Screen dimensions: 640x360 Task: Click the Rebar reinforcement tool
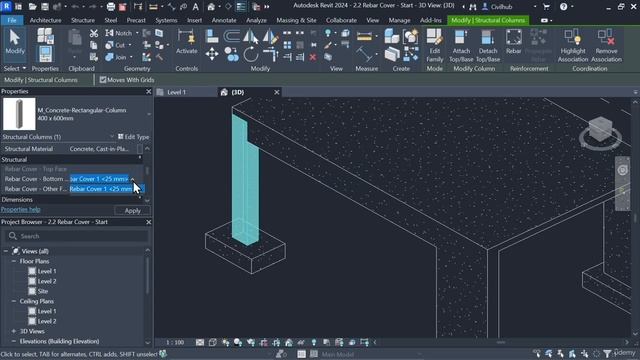tap(513, 42)
